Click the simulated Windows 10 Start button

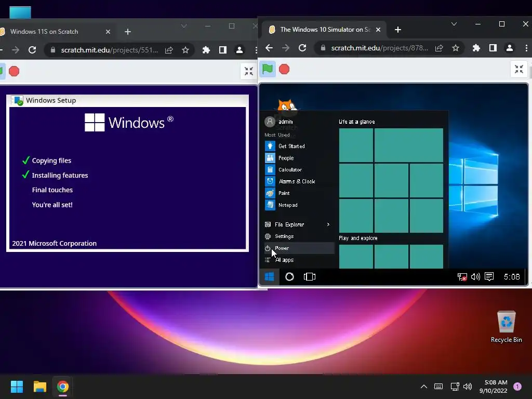coord(270,277)
